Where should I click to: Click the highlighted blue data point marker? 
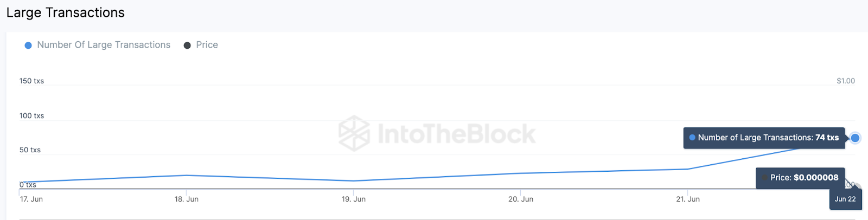855,138
